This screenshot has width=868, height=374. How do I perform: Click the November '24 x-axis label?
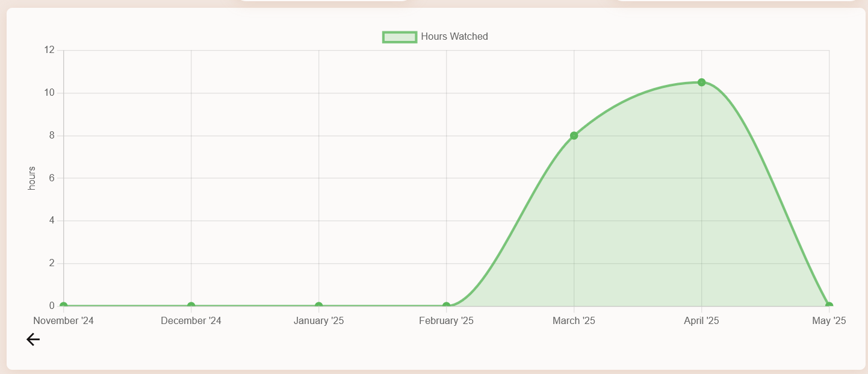[x=64, y=321]
